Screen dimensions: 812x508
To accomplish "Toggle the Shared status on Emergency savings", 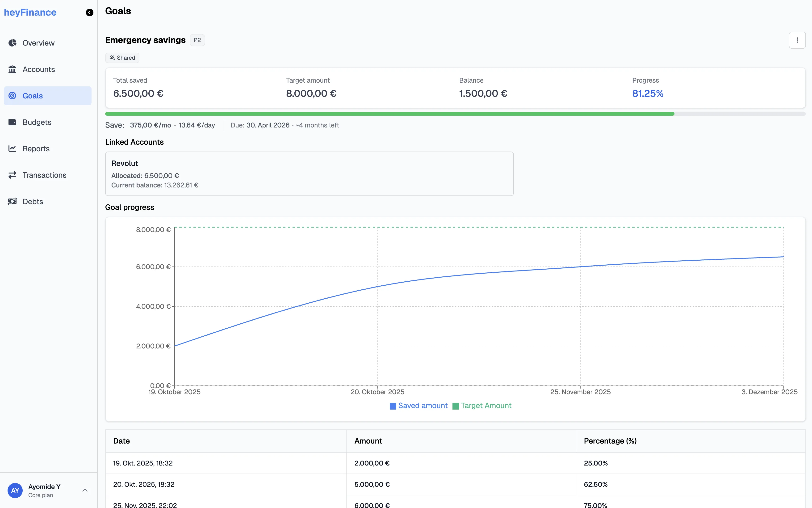I will pos(122,57).
